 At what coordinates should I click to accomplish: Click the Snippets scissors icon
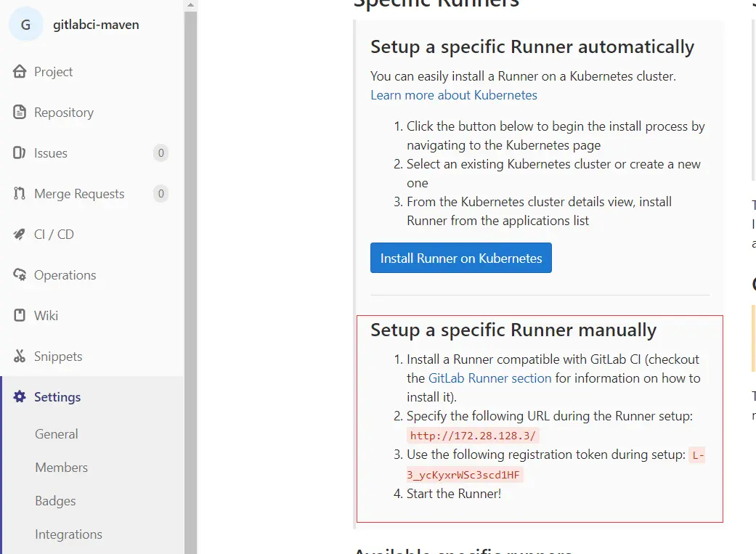coord(20,357)
